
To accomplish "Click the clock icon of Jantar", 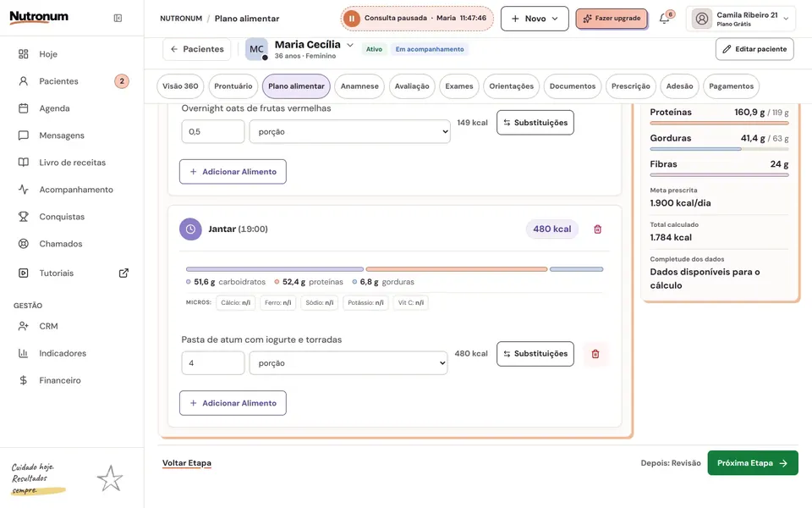I will click(x=190, y=229).
